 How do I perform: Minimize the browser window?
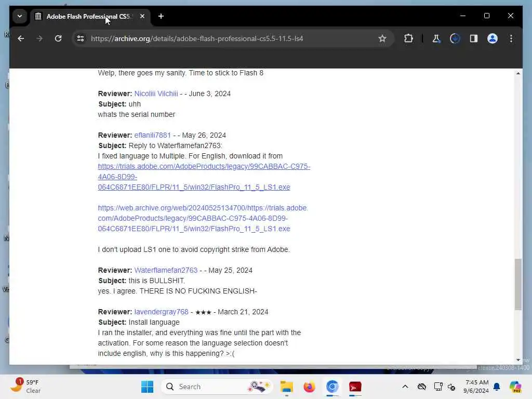point(463,16)
